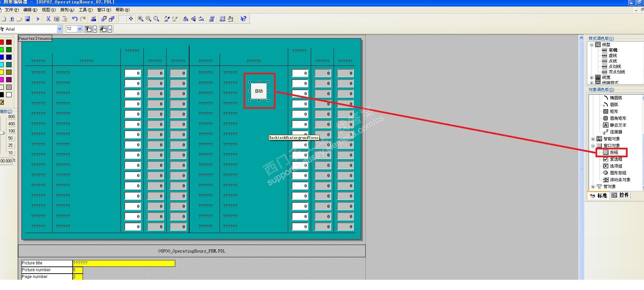Select the 自动 button on the canvas

click(x=259, y=91)
